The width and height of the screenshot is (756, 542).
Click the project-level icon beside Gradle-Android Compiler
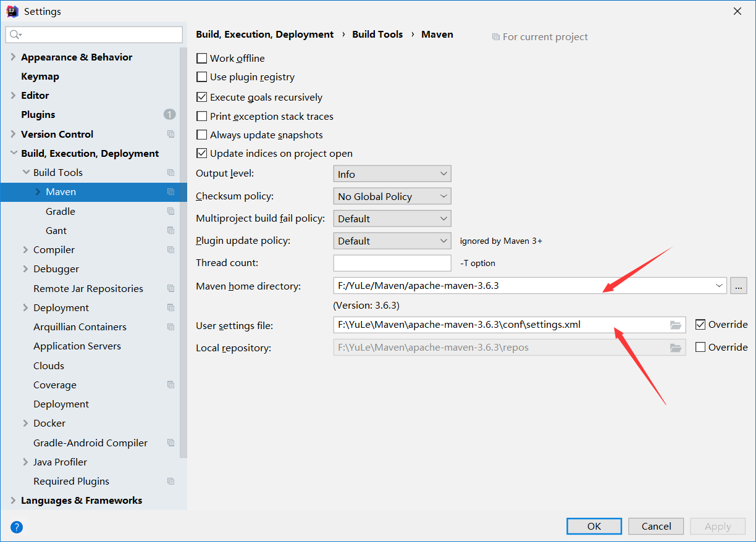(x=170, y=443)
